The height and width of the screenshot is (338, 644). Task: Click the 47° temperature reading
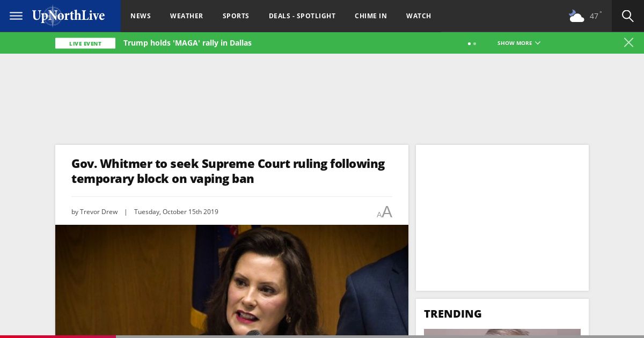(595, 16)
